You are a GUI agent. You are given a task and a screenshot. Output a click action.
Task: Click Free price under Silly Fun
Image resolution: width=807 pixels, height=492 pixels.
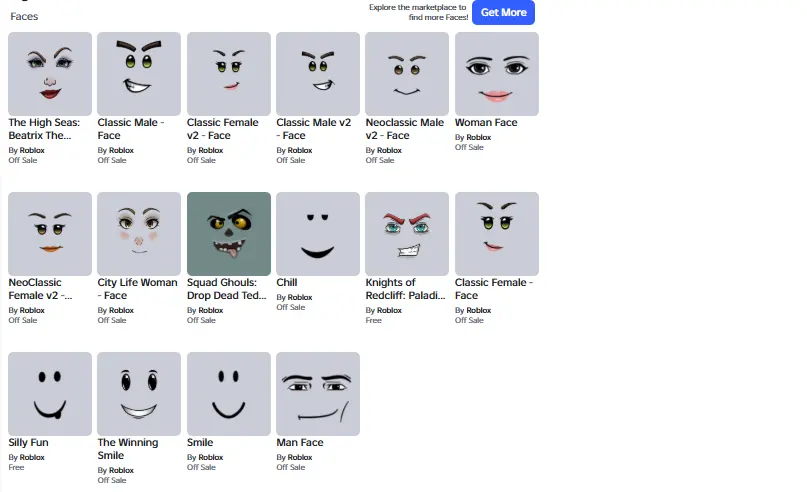click(x=16, y=467)
